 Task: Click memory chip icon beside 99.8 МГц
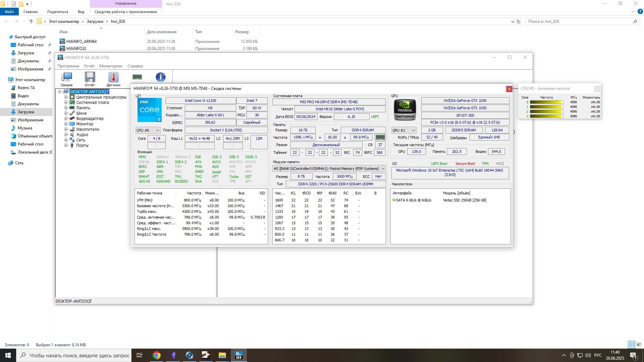coord(380,137)
